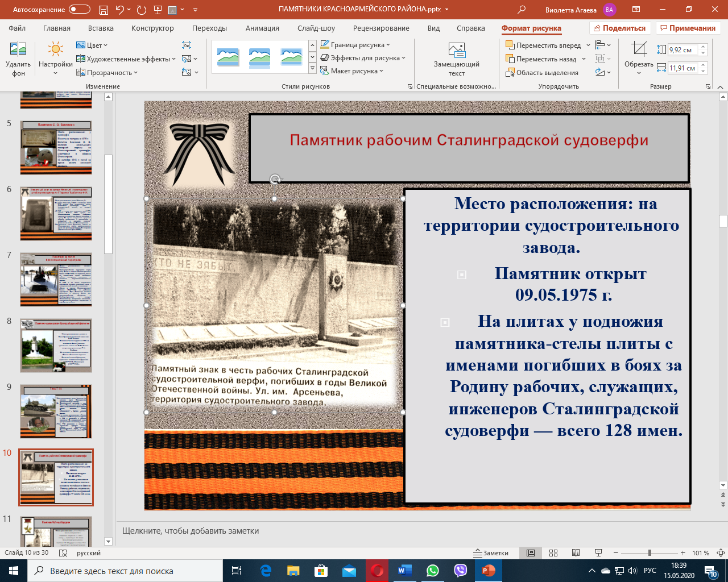Click the Comments (Примечания) button

click(x=688, y=28)
